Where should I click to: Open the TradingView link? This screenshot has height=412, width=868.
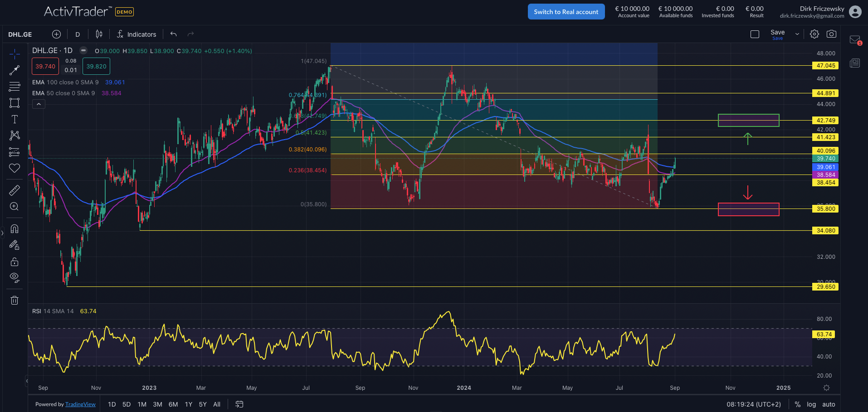(x=80, y=404)
